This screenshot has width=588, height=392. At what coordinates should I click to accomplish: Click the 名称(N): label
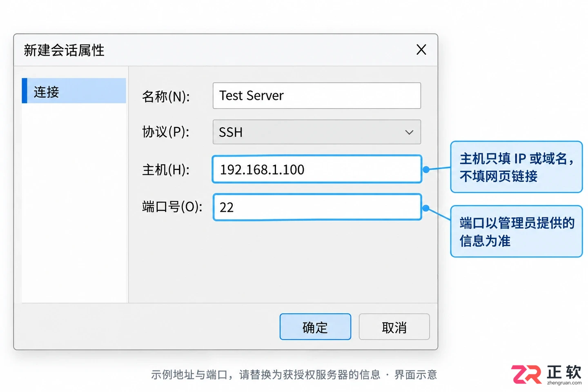coord(166,96)
